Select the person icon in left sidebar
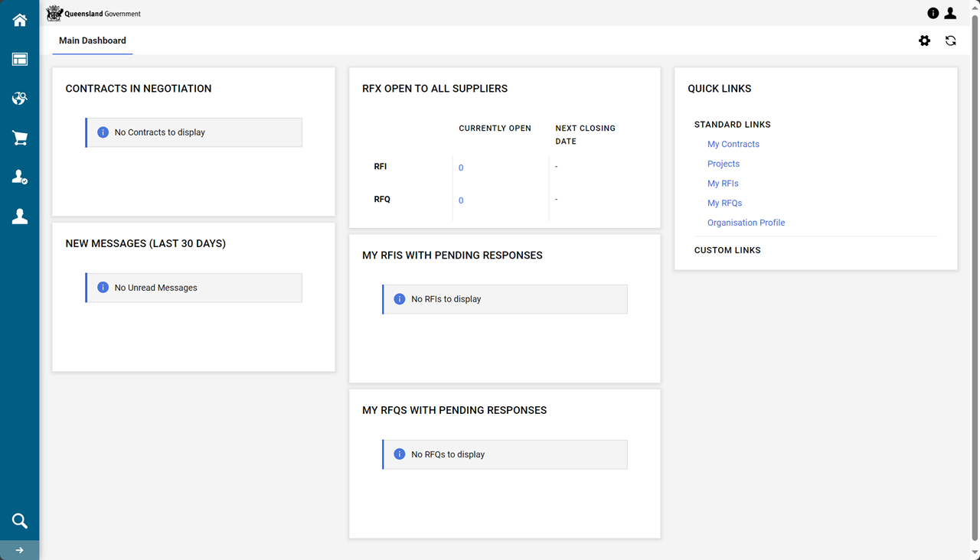Screen dimensions: 980x560 tap(20, 217)
